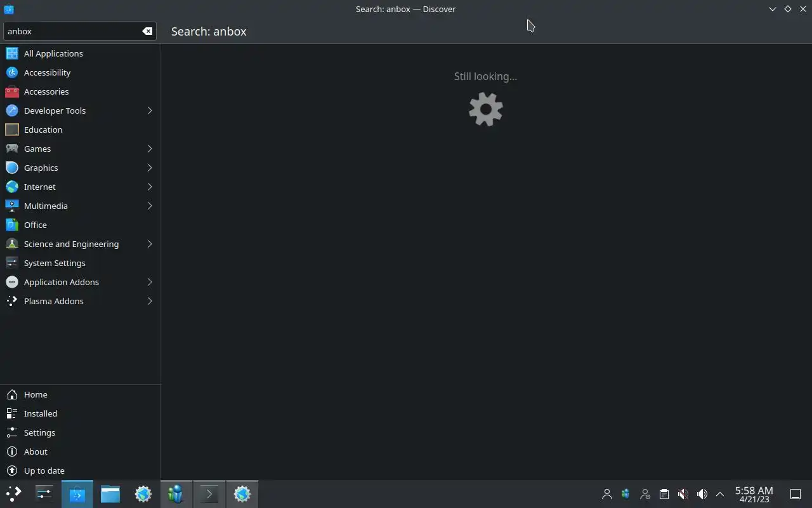Select the Application Addons icon
Viewport: 812px width, 508px height.
tap(11, 282)
